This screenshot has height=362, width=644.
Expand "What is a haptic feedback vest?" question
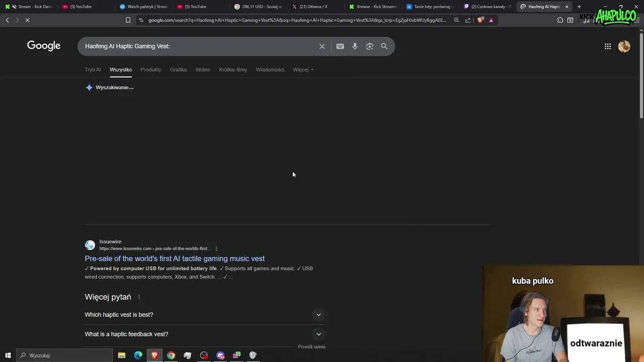click(205, 334)
